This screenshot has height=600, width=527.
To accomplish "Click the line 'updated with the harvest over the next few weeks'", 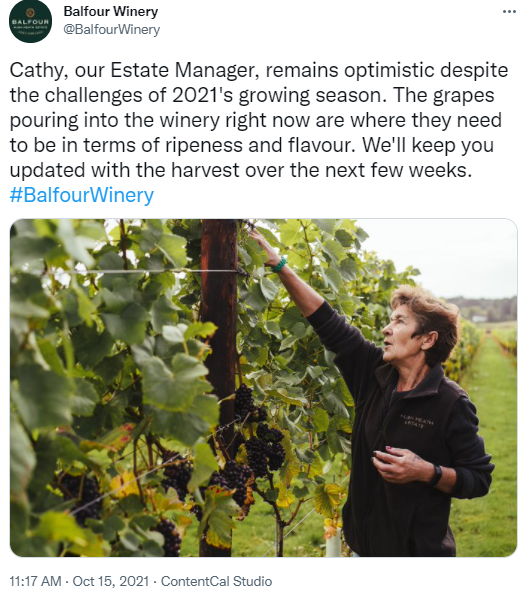I will (x=241, y=170).
